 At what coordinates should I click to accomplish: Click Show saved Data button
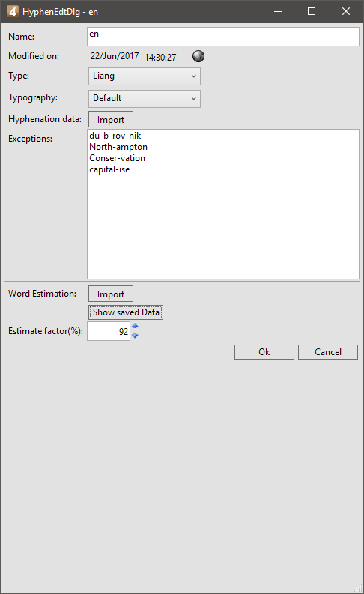pyautogui.click(x=126, y=312)
